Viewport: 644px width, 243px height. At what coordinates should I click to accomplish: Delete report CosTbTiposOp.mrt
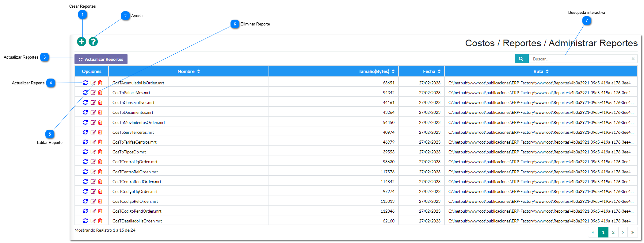point(100,152)
